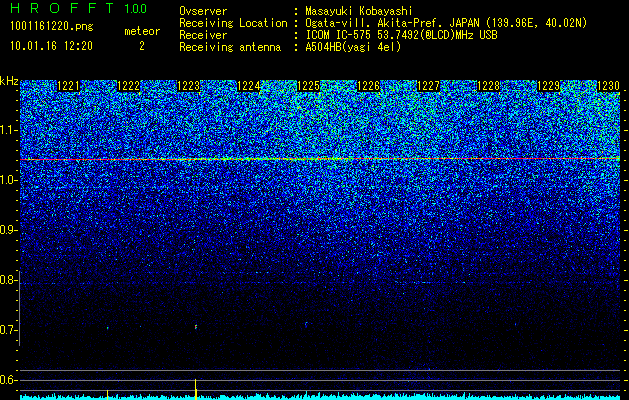Click the 1226 time marker
Image resolution: width=629 pixels, height=400 pixels.
pos(368,86)
